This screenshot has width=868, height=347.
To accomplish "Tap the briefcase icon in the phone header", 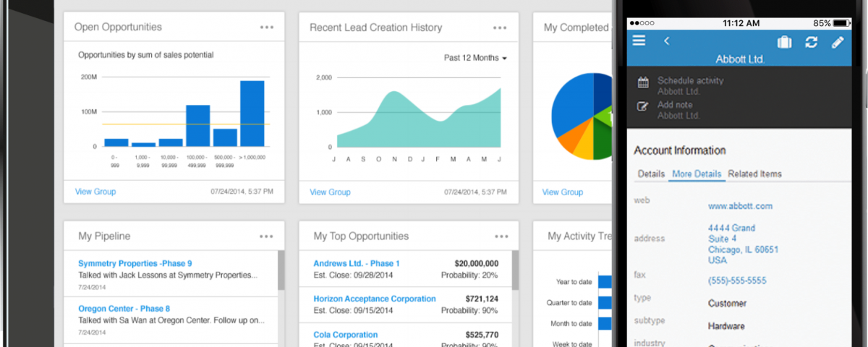I will click(784, 42).
